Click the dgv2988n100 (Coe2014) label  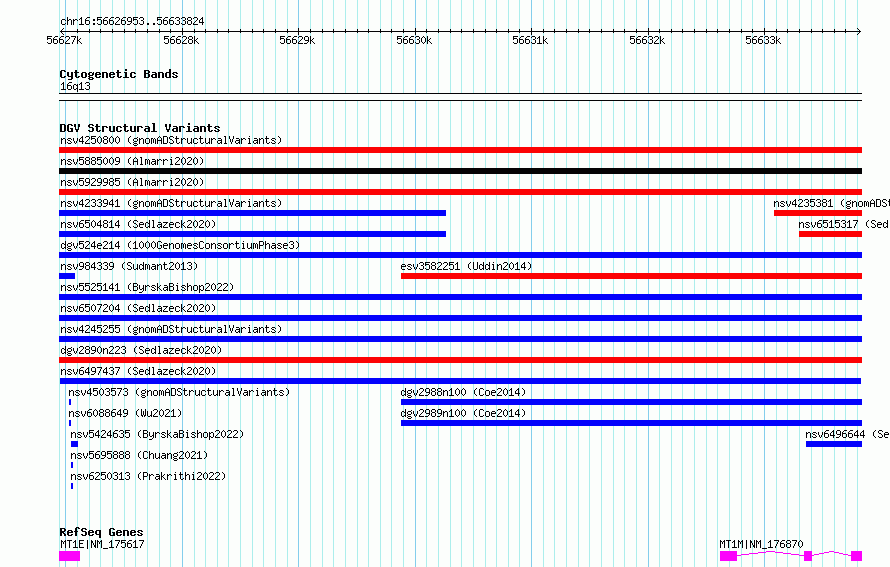pyautogui.click(x=463, y=392)
